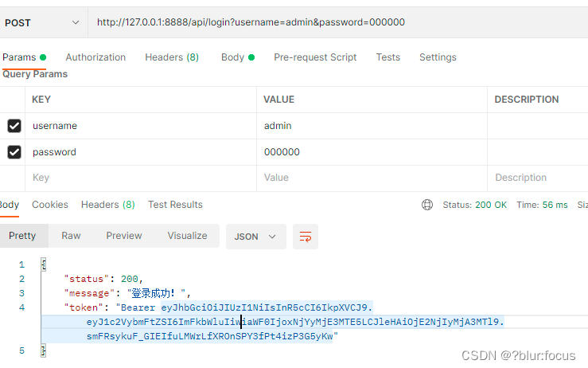Screen dimensions: 588x368
Task: Open the JSON format dropdown
Action: (x=255, y=237)
